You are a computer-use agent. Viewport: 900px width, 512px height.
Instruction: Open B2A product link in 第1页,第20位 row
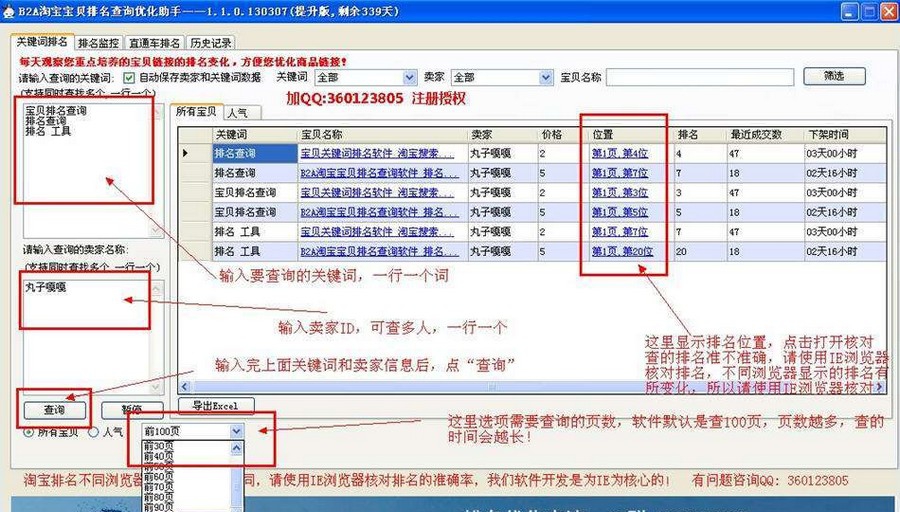379,251
